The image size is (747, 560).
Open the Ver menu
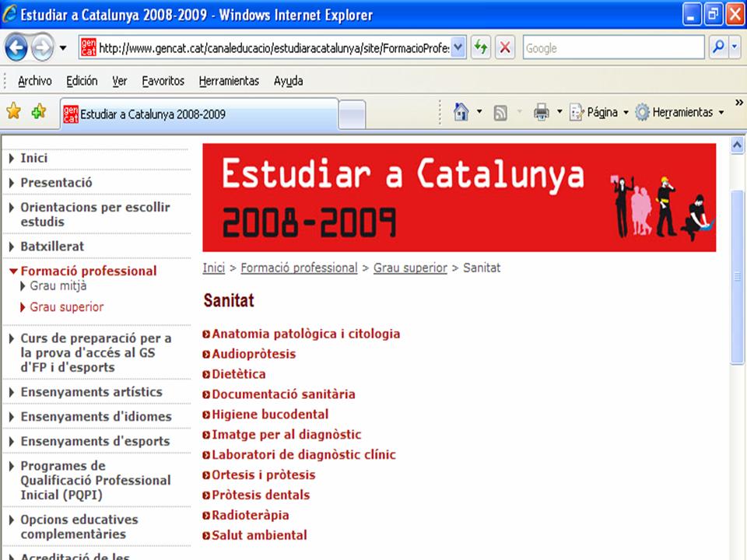point(120,81)
